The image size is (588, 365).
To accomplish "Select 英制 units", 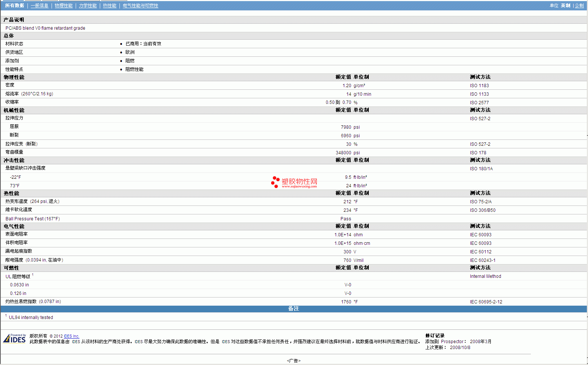I will (565, 6).
